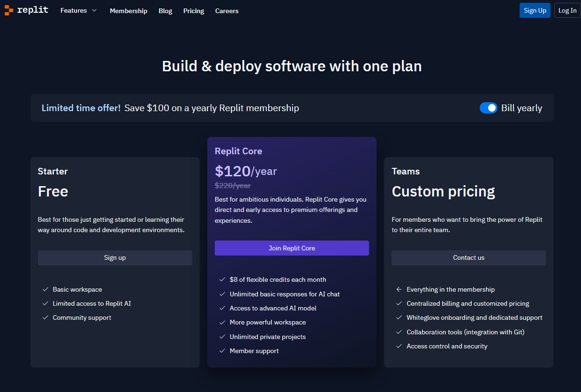This screenshot has width=581, height=392.
Task: Visit the Careers page
Action: pyautogui.click(x=227, y=11)
